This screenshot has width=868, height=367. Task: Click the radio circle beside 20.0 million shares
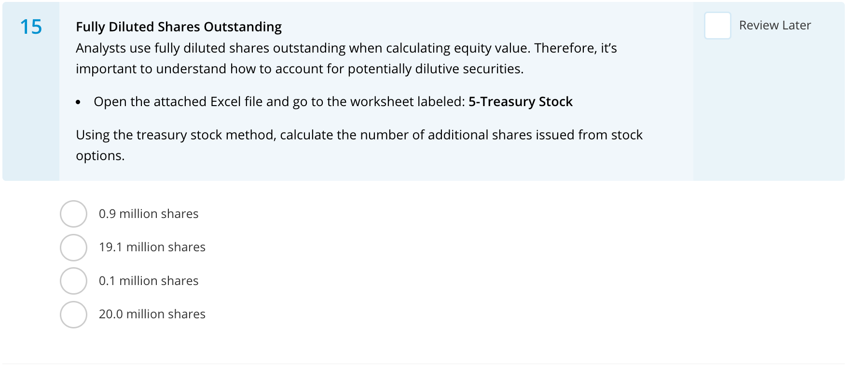73,314
